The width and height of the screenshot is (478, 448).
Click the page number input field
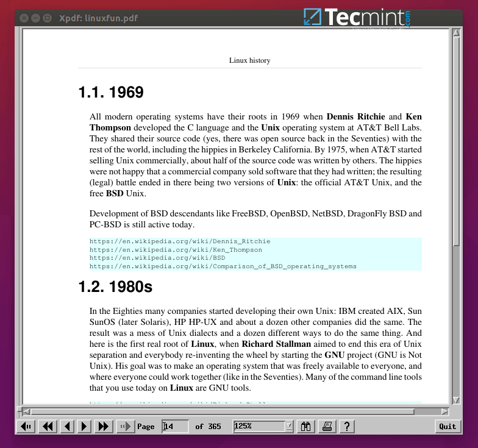tap(175, 426)
